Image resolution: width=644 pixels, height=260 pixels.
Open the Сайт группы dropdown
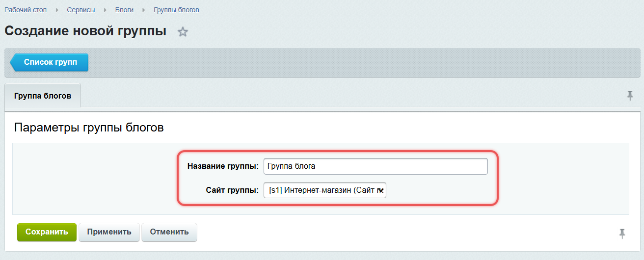coord(325,190)
